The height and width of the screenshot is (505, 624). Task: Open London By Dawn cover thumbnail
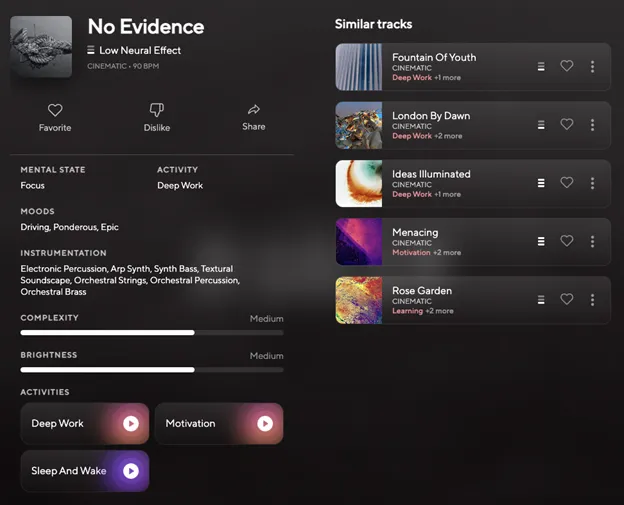point(359,125)
